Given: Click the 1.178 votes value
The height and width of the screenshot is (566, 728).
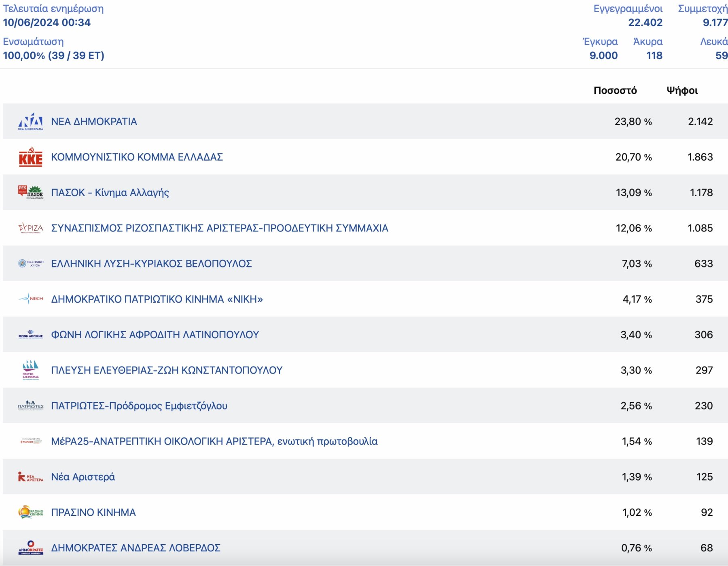Looking at the screenshot, I should click(701, 193).
